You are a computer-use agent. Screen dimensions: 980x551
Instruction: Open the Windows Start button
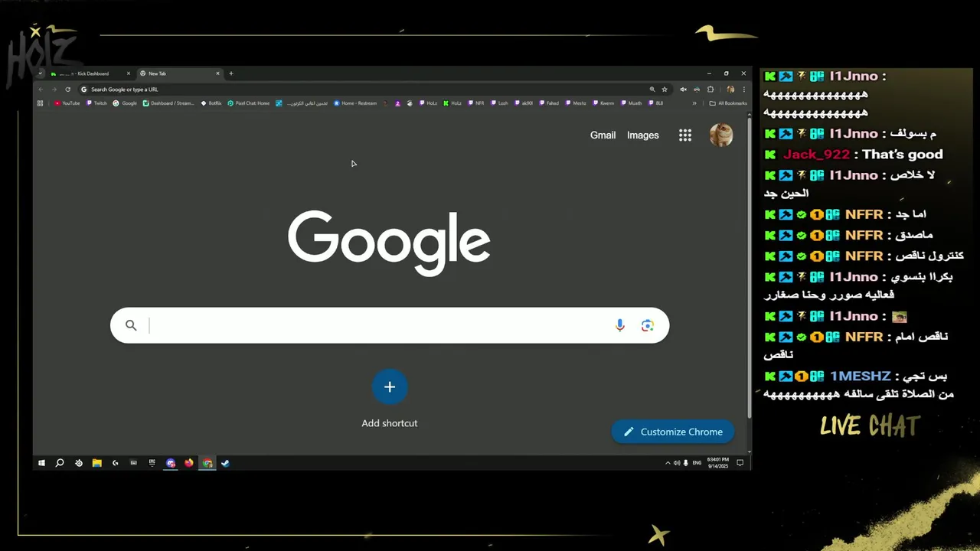pyautogui.click(x=41, y=463)
